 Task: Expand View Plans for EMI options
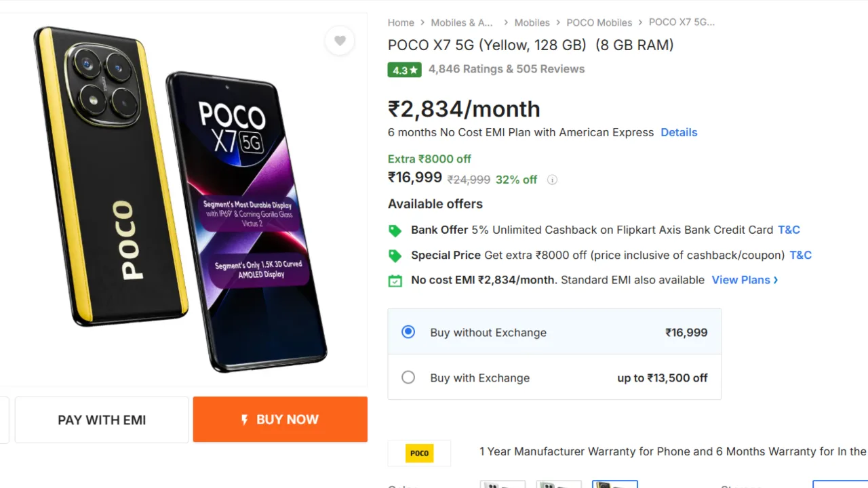coord(744,280)
